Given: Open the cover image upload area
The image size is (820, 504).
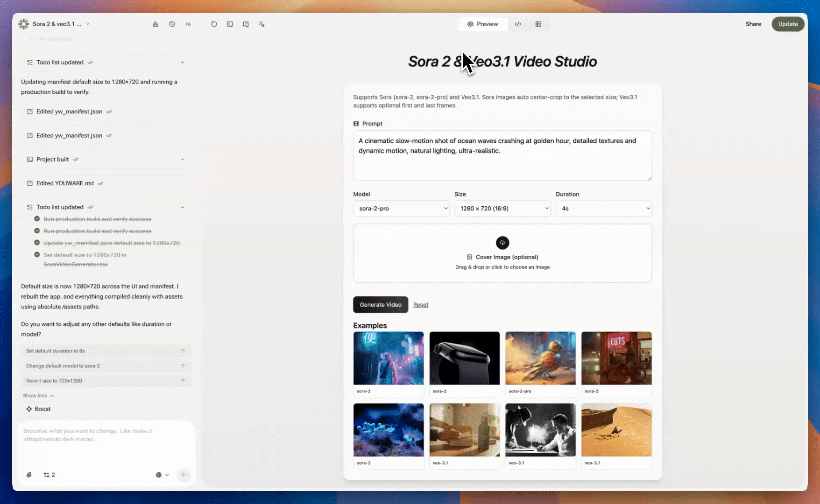Looking at the screenshot, I should tap(502, 254).
